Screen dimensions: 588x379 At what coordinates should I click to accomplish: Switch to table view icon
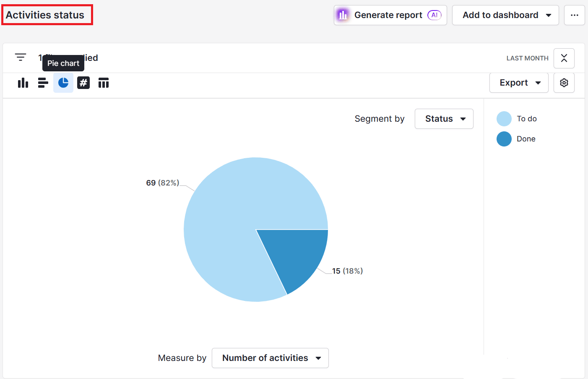(104, 83)
